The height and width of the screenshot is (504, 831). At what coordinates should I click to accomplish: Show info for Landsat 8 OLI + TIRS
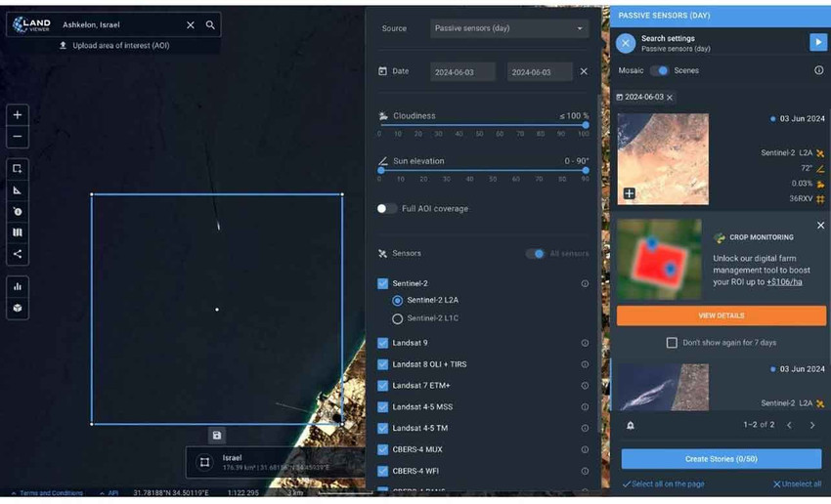585,364
